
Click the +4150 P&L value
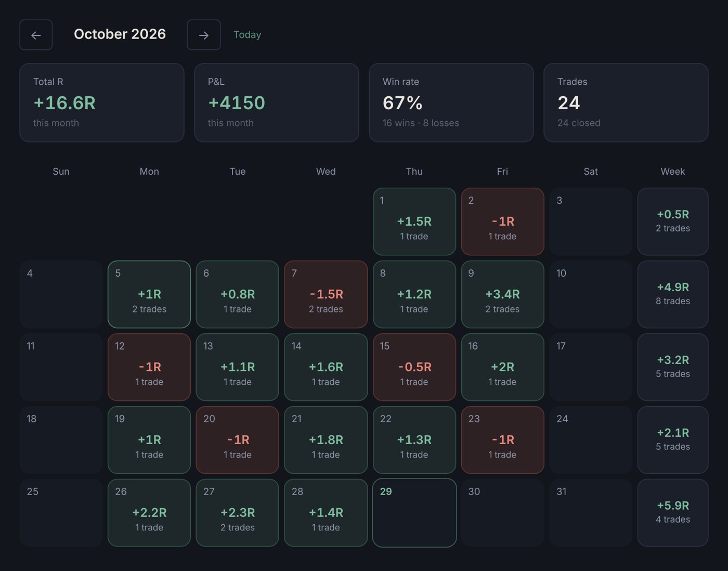[x=237, y=103]
